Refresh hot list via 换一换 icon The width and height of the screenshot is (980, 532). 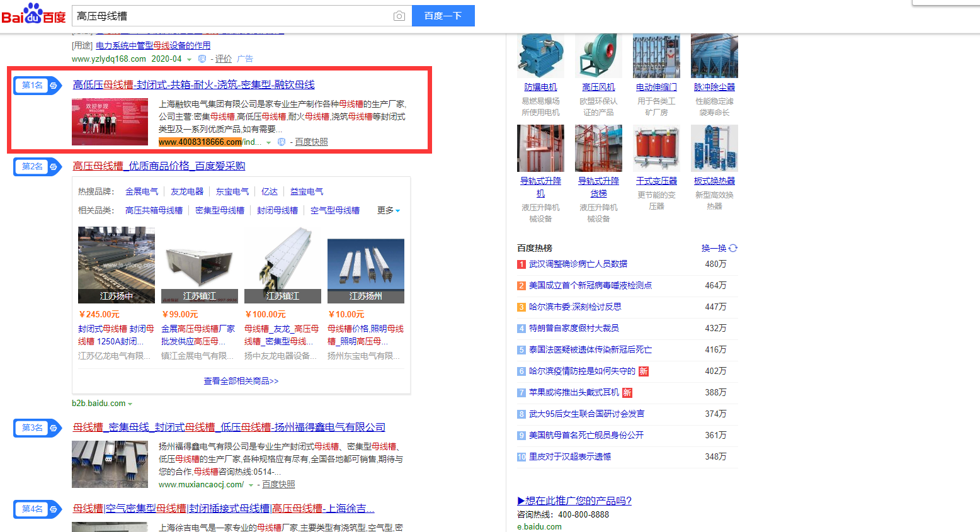tap(733, 248)
